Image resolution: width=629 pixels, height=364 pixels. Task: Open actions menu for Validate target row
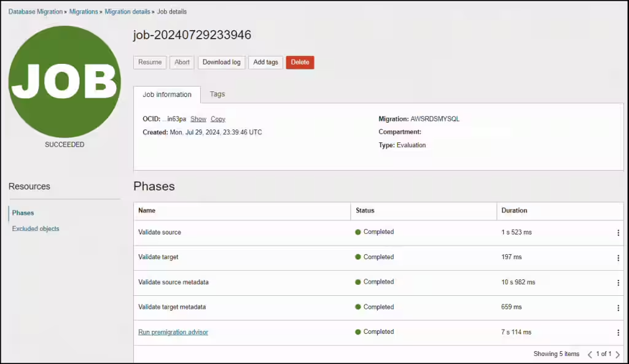point(618,258)
